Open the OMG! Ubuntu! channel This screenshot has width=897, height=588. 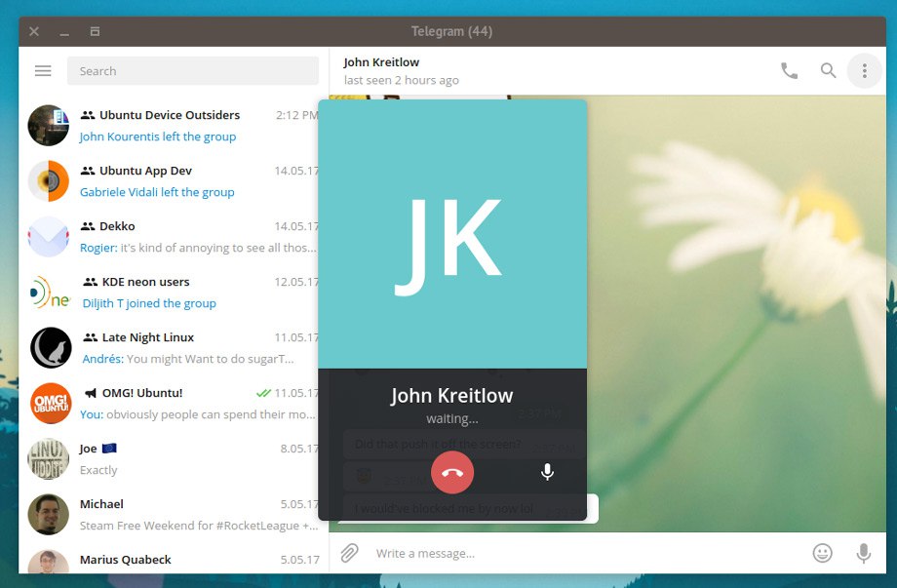[175, 404]
